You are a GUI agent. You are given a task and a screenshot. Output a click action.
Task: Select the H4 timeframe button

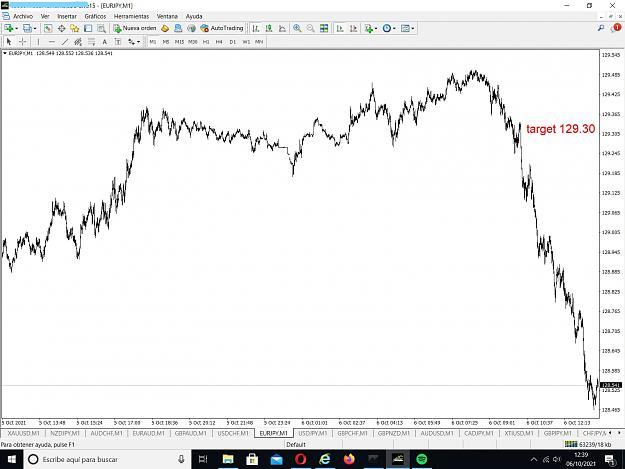(219, 42)
